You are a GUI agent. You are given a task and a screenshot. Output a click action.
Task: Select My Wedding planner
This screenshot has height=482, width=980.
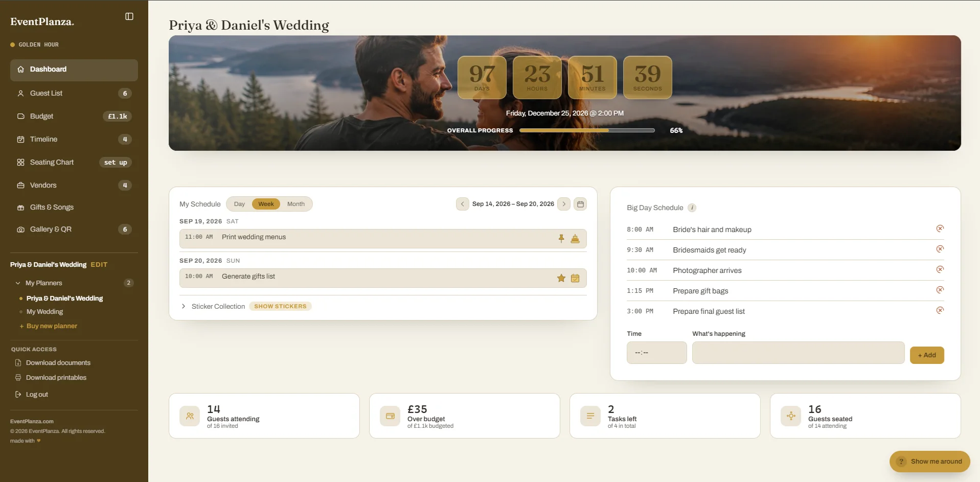[x=44, y=312]
